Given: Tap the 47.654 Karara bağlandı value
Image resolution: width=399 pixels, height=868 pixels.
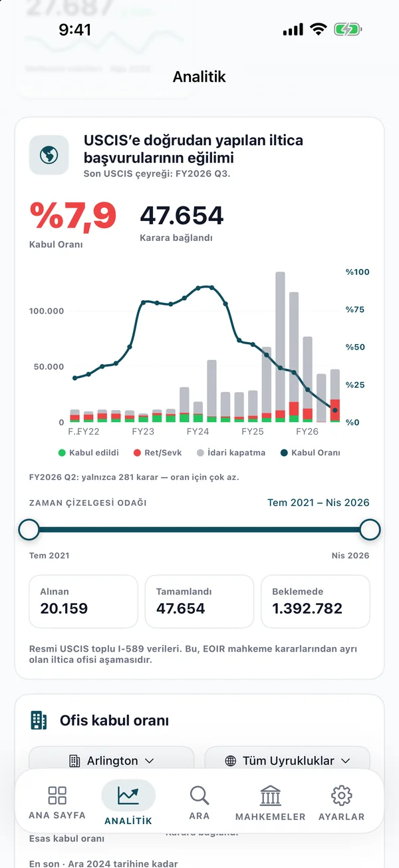Looking at the screenshot, I should 182,216.
